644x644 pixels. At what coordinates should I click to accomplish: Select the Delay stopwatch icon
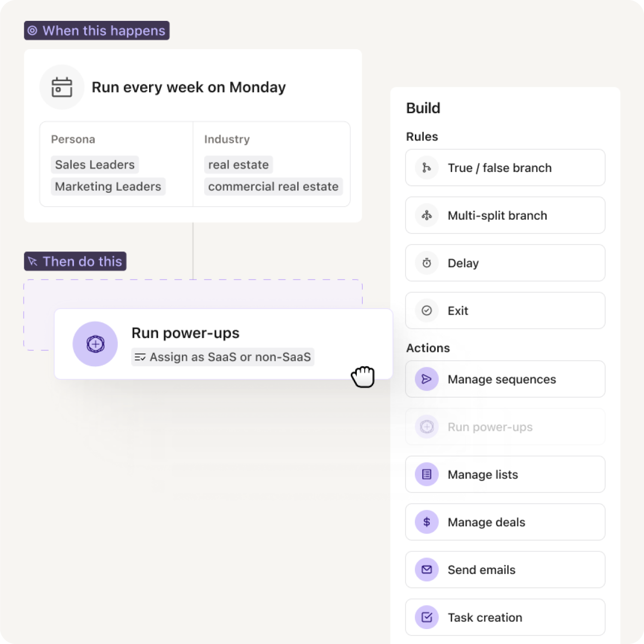(x=426, y=263)
